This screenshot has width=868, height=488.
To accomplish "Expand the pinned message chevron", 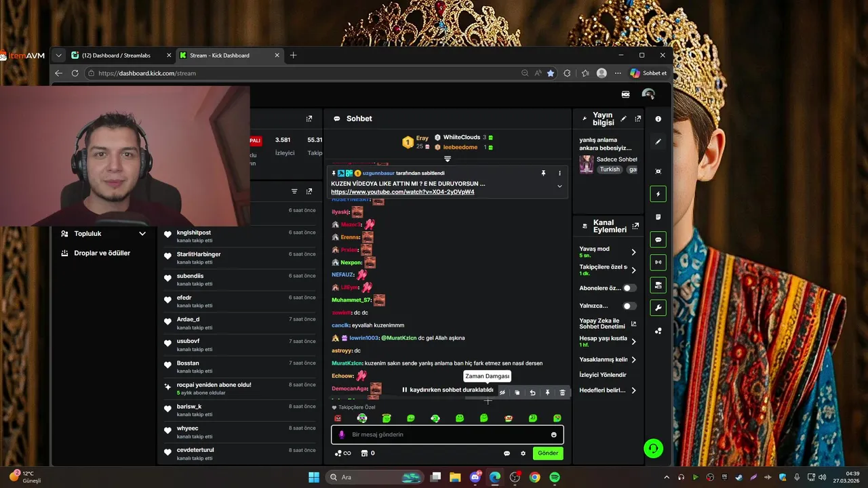I will pos(559,186).
